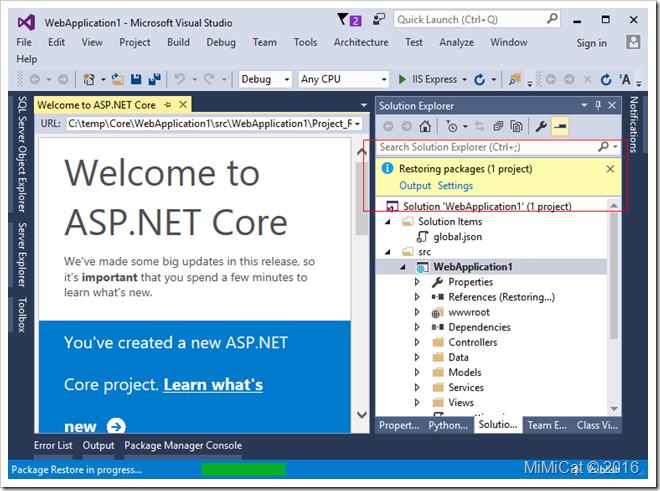660x491 pixels.
Task: Open the Error List tab
Action: pos(53,446)
